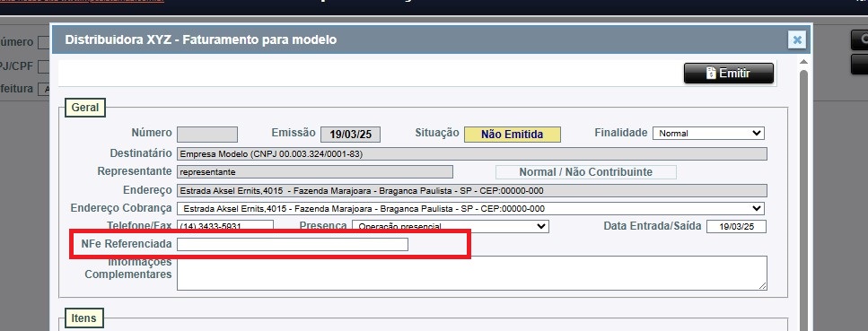Image resolution: width=868 pixels, height=331 pixels.
Task: Click the Informações Complementares text area
Action: click(471, 273)
